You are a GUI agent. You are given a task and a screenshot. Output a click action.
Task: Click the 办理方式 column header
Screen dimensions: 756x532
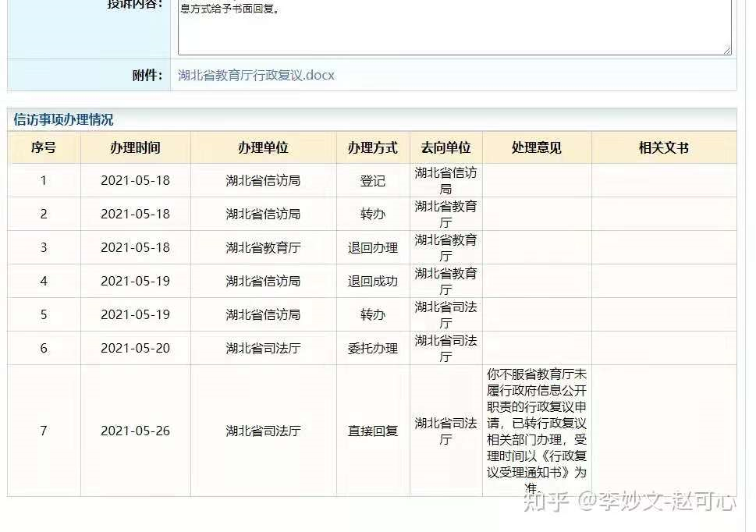click(373, 147)
